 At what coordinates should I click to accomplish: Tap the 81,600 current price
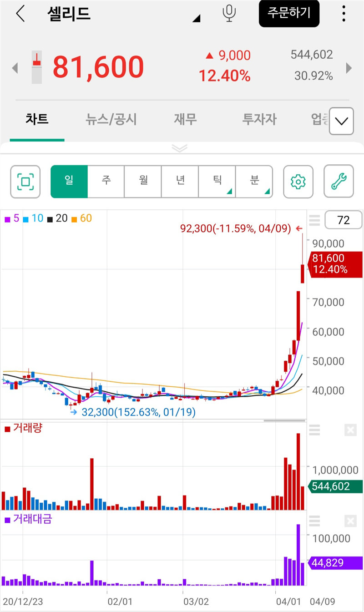(x=98, y=67)
